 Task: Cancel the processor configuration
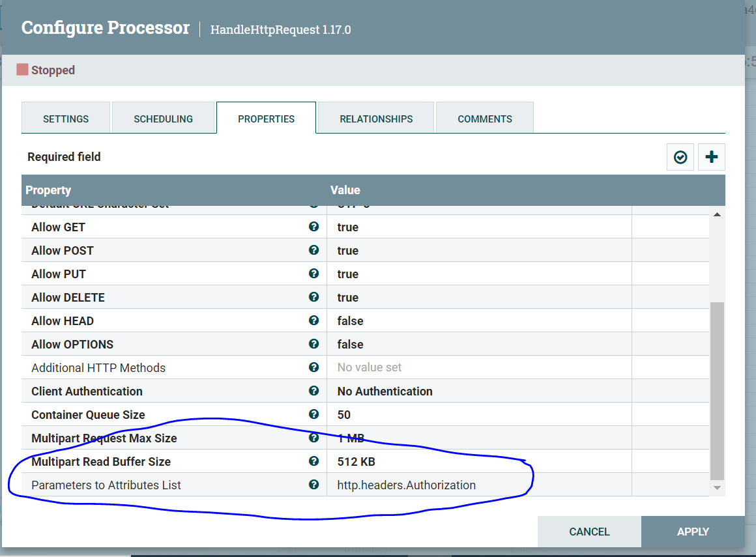[x=589, y=532]
